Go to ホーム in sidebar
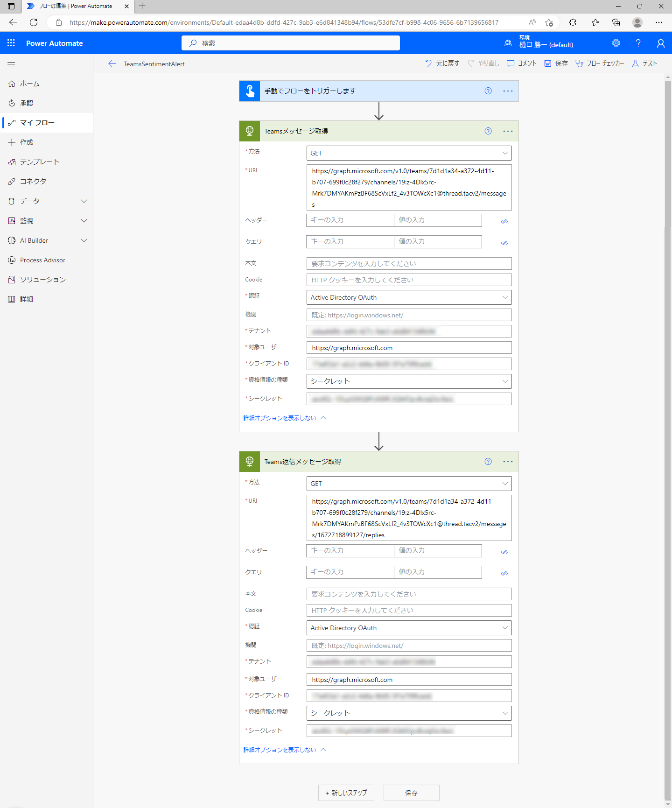 tap(47, 84)
